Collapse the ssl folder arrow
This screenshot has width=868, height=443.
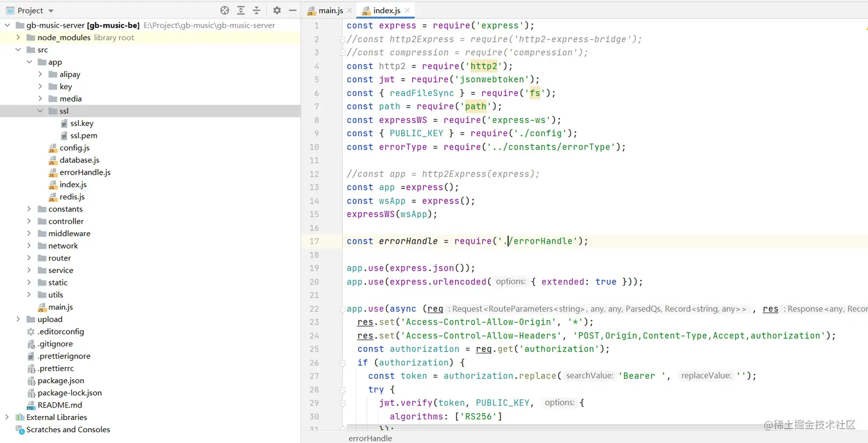coord(40,111)
